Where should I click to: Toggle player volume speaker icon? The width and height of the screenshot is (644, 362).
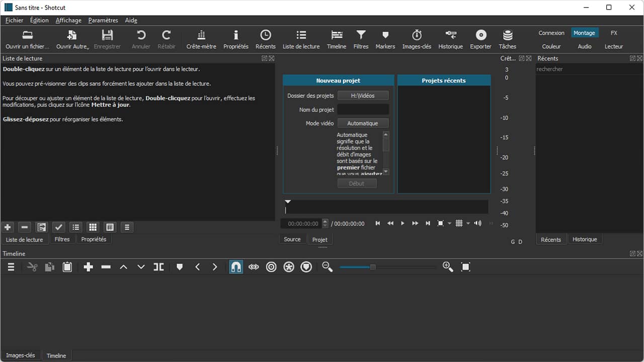pyautogui.click(x=477, y=223)
